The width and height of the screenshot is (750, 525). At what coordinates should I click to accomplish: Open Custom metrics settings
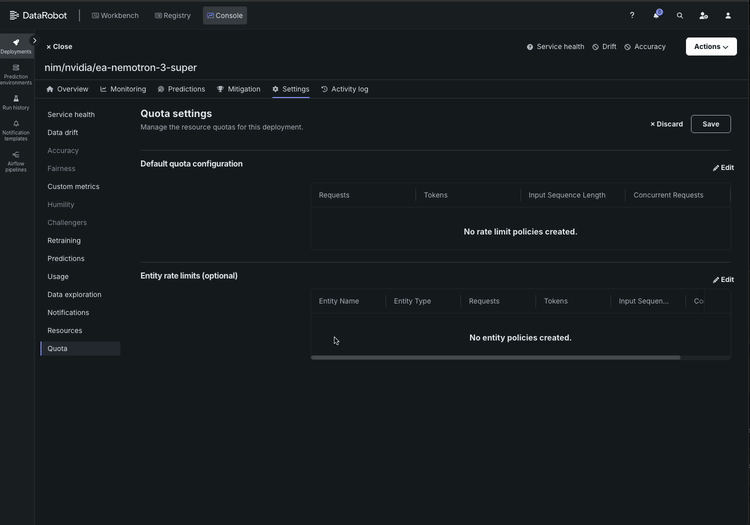click(73, 186)
